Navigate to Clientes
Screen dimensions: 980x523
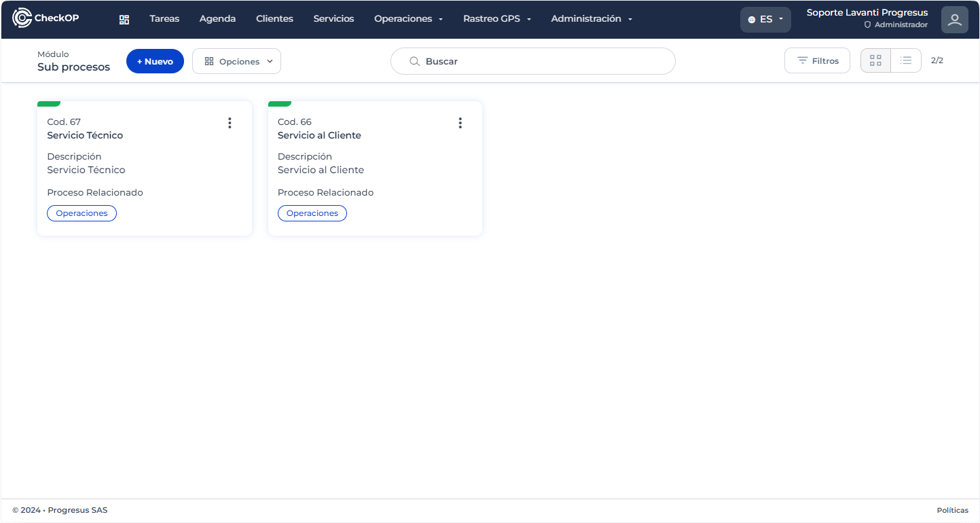click(274, 19)
